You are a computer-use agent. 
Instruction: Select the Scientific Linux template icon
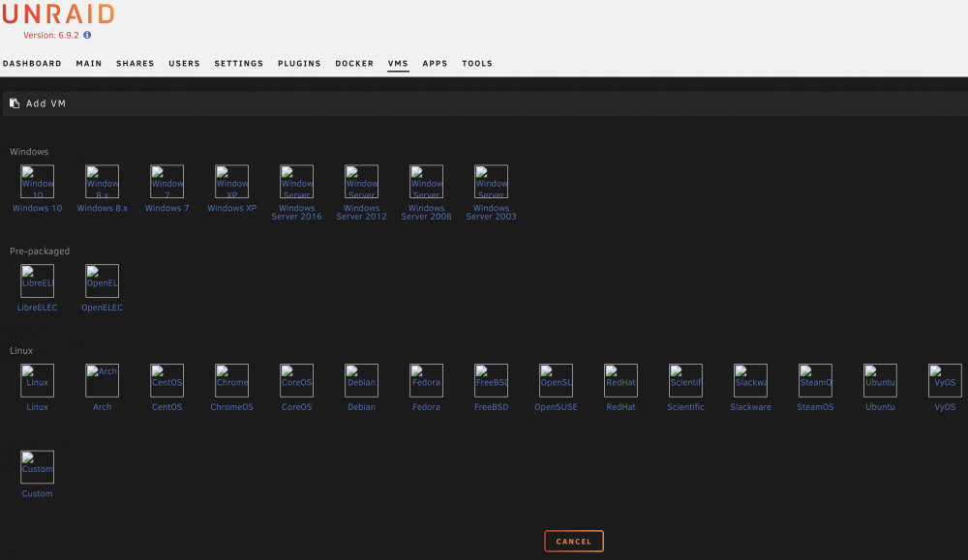[685, 380]
